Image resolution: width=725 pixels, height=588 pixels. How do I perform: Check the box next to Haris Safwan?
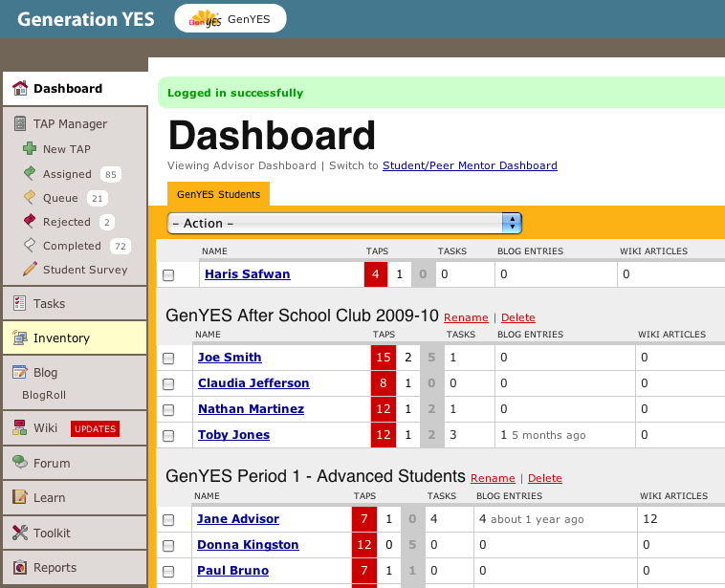coord(168,275)
